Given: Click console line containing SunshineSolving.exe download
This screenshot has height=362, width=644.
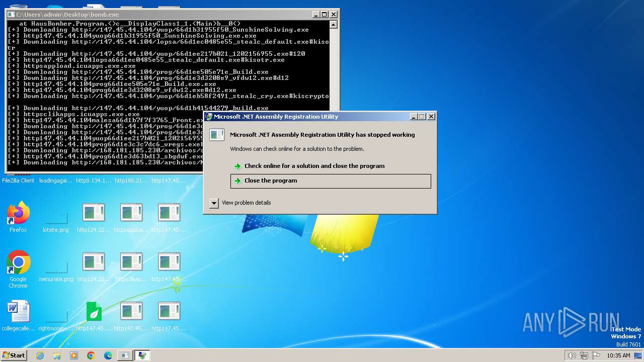Looking at the screenshot, I should coord(158,30).
